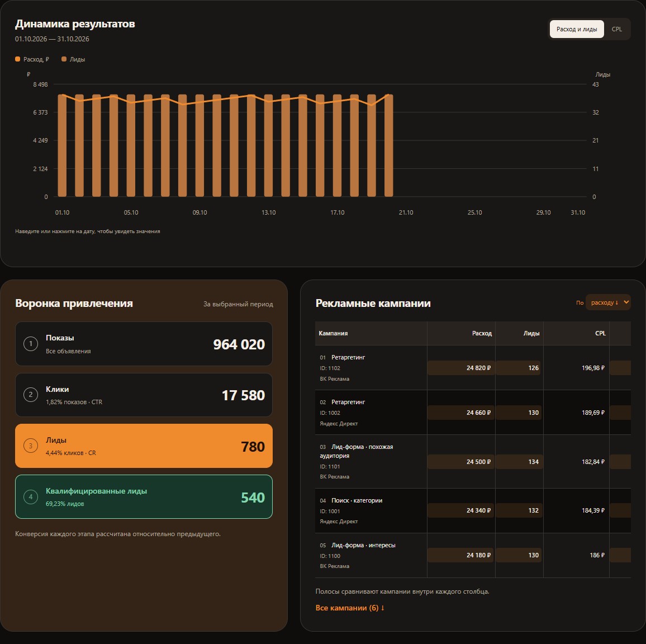Select the qualified leads value 540
This screenshot has width=646, height=644.
253,498
